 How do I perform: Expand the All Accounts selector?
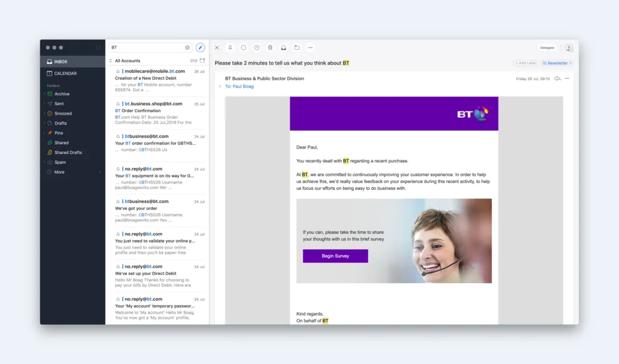click(111, 61)
